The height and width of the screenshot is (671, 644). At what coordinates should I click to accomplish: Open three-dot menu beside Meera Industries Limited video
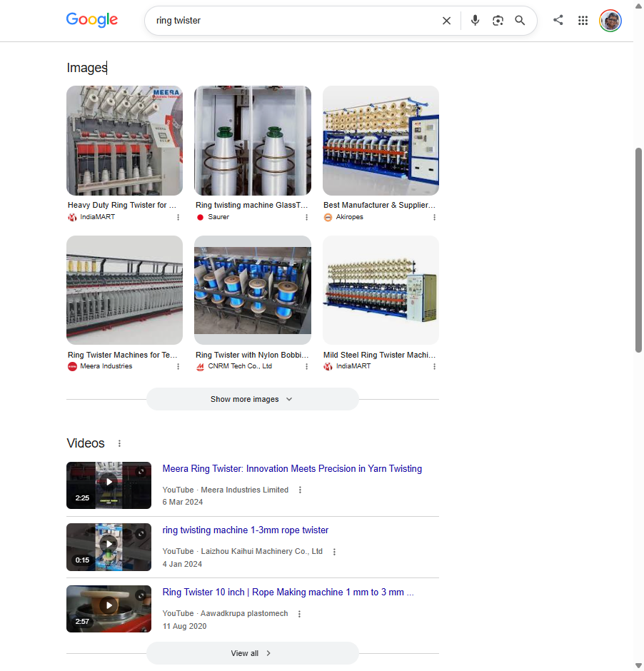[300, 490]
